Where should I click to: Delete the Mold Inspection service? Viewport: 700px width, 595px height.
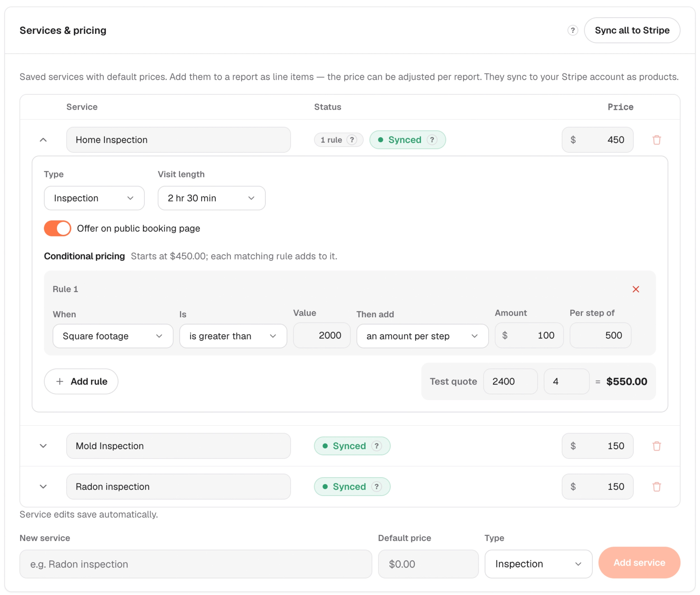coord(656,446)
